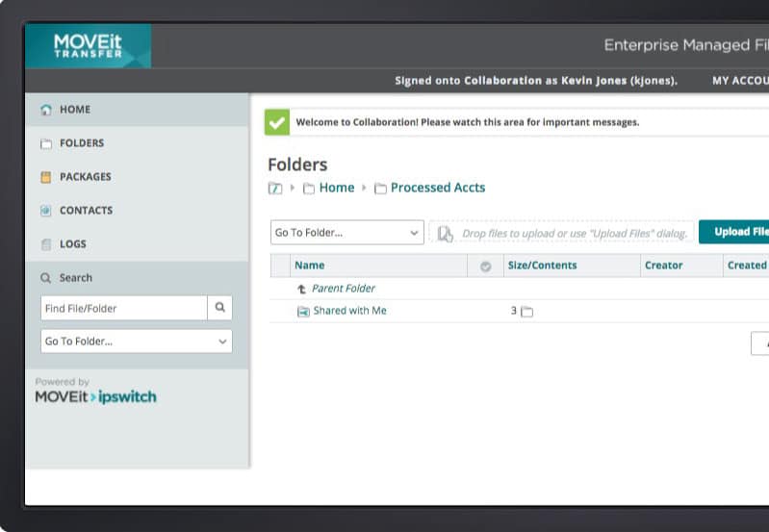Open the Home breadcrumb link
Viewport: 769px width, 532px height.
coord(337,188)
